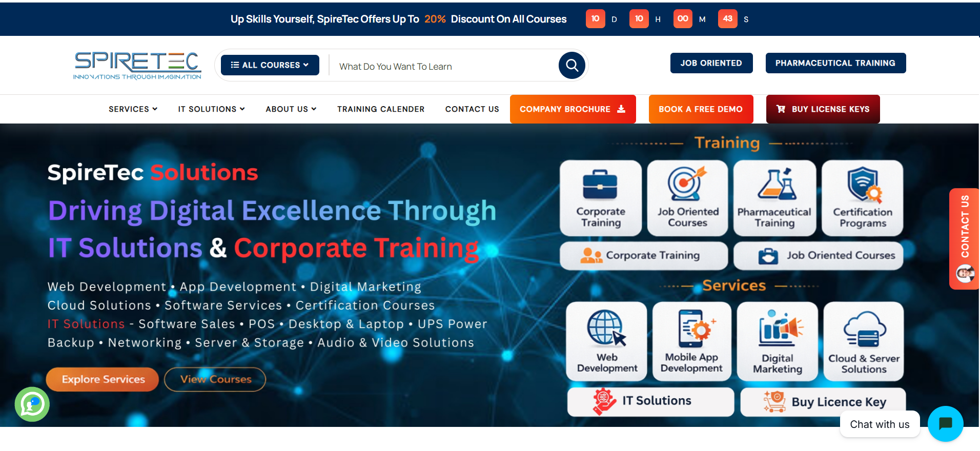980x451 pixels.
Task: Click the SpireTec logo
Action: click(137, 66)
